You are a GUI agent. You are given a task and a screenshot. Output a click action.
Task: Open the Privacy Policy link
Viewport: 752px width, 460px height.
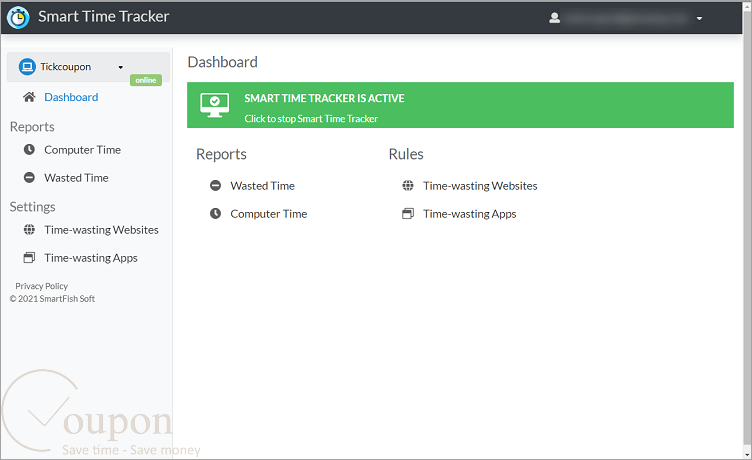[x=41, y=286]
